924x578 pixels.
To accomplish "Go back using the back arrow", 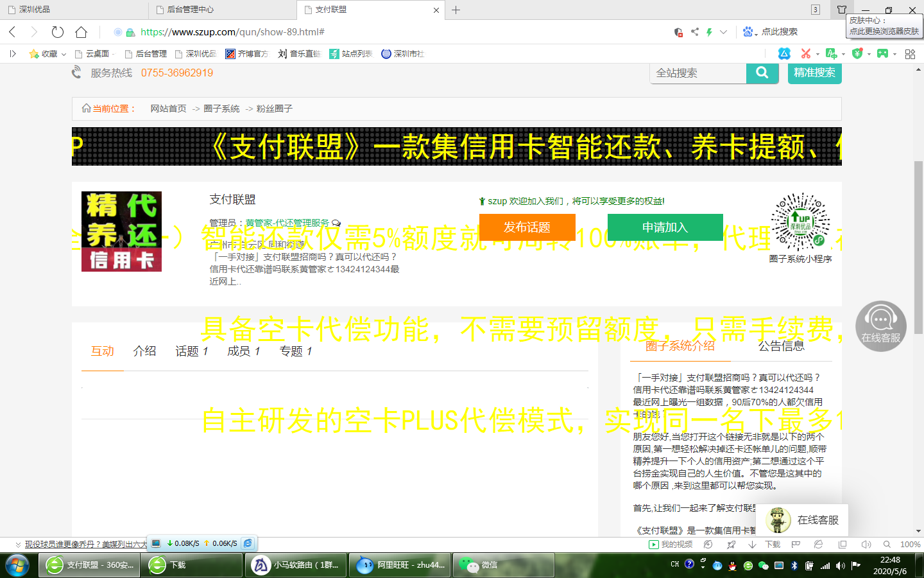I will coord(12,32).
